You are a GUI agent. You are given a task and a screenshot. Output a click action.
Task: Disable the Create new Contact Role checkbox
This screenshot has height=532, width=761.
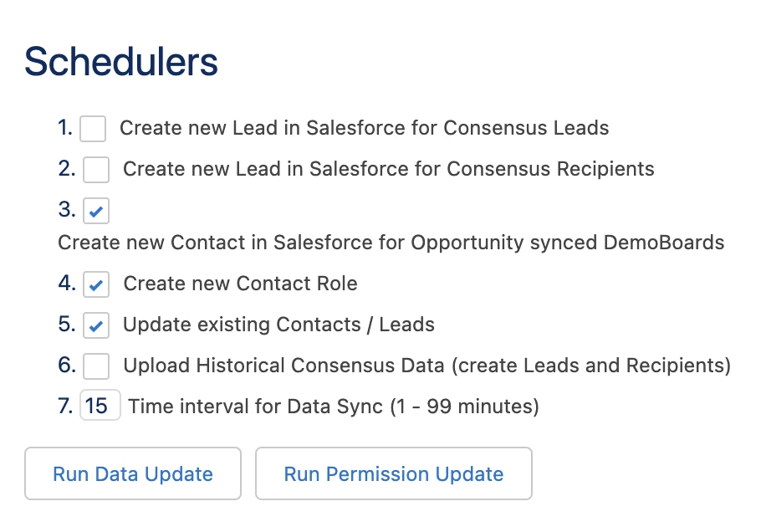tap(96, 284)
